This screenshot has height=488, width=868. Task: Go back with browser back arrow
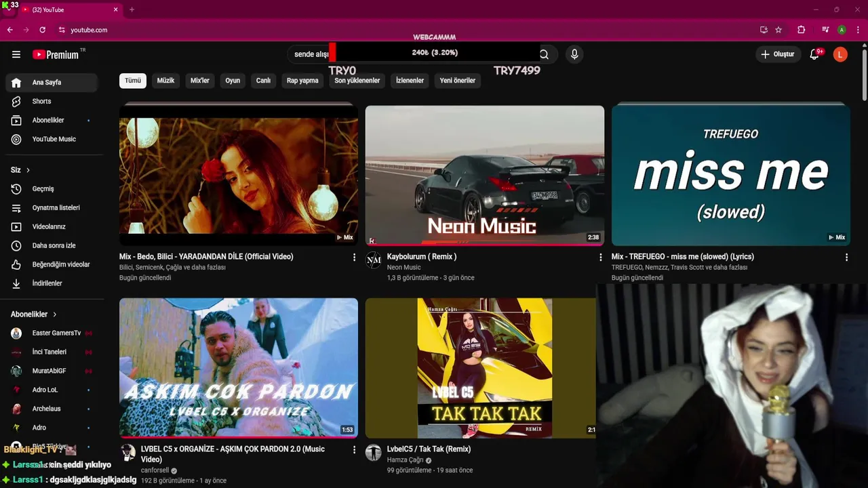[x=9, y=30]
